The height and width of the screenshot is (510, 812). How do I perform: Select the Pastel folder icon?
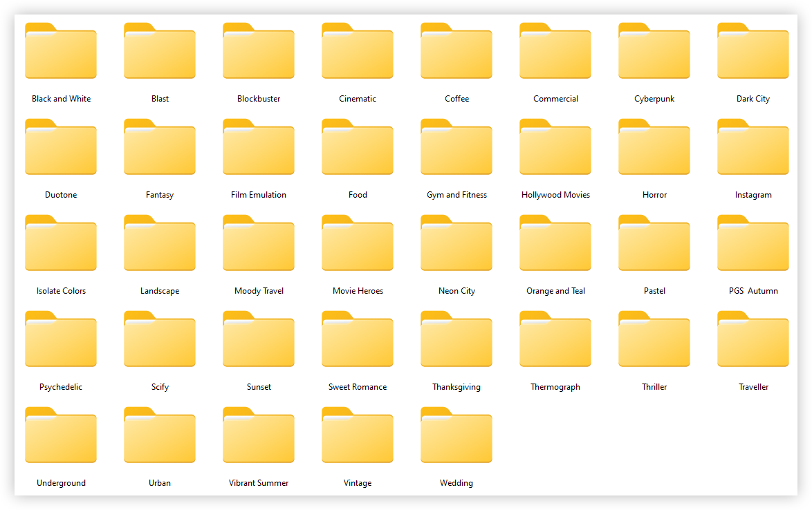coord(654,243)
